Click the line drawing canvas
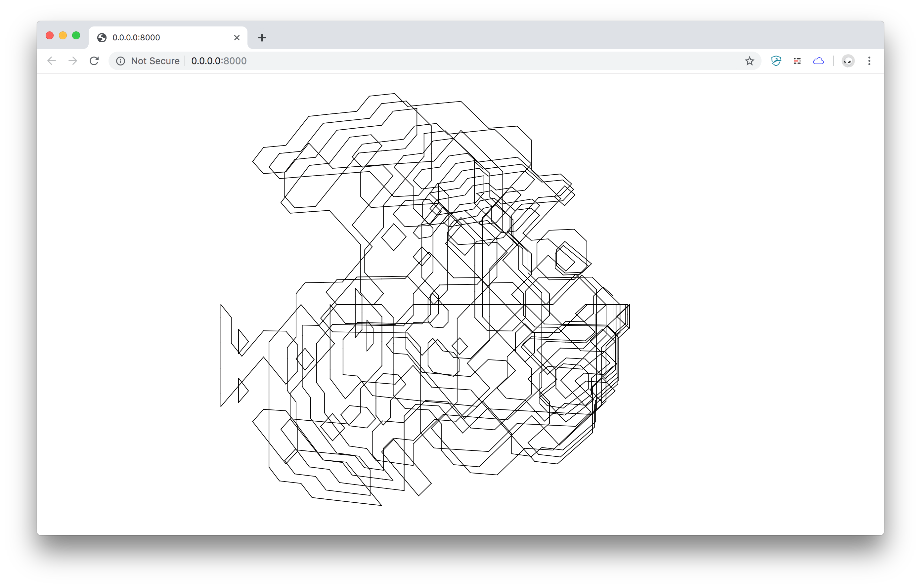 (425, 299)
